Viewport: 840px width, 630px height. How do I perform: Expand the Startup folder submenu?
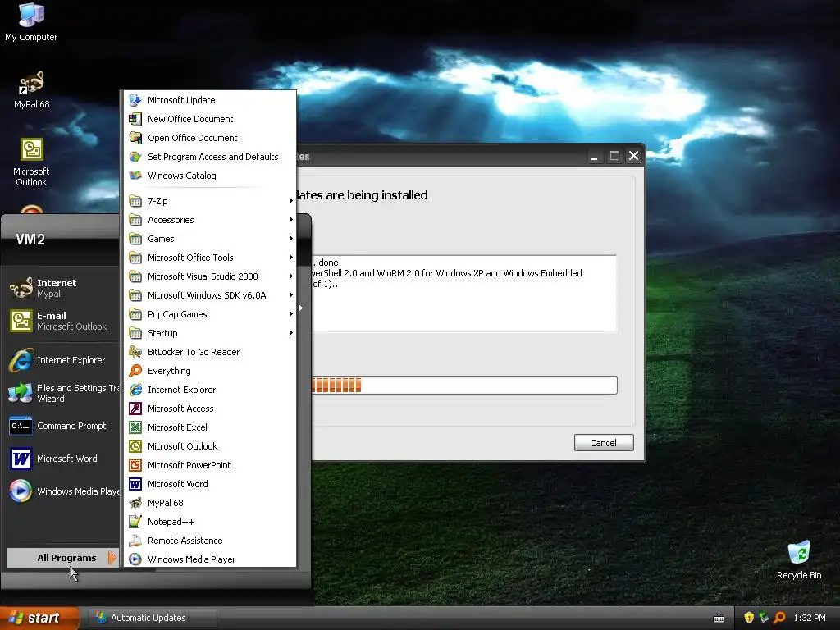point(209,333)
